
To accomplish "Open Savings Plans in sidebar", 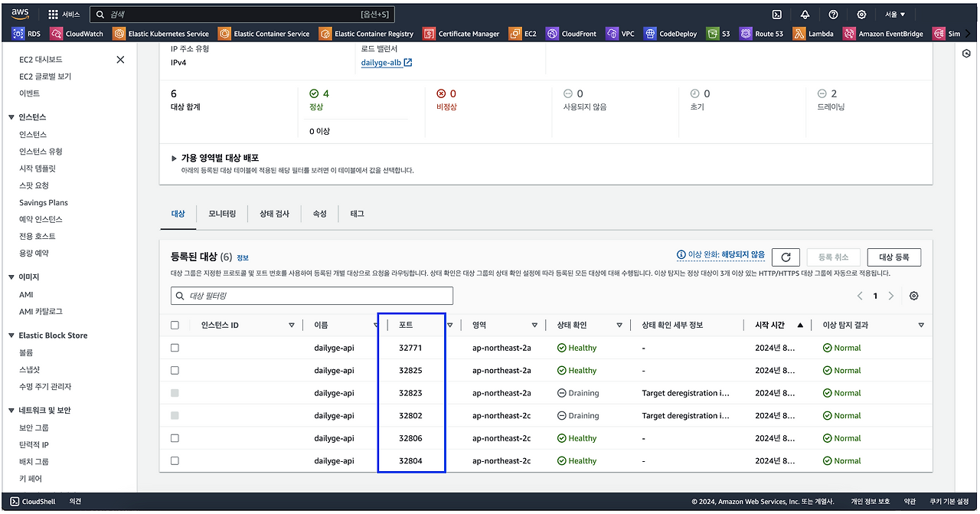I will pos(44,203).
